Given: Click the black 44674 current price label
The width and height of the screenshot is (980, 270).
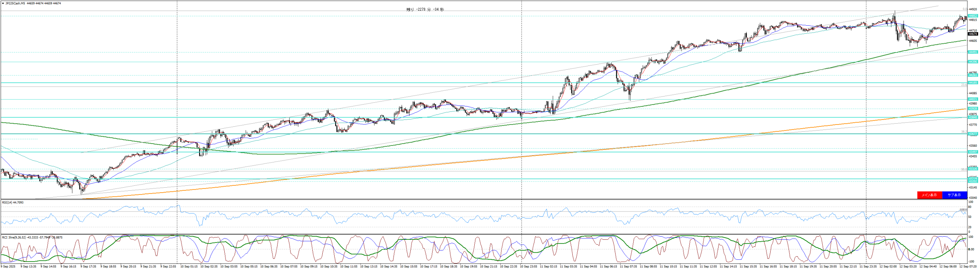Looking at the screenshot, I should coord(973,34).
